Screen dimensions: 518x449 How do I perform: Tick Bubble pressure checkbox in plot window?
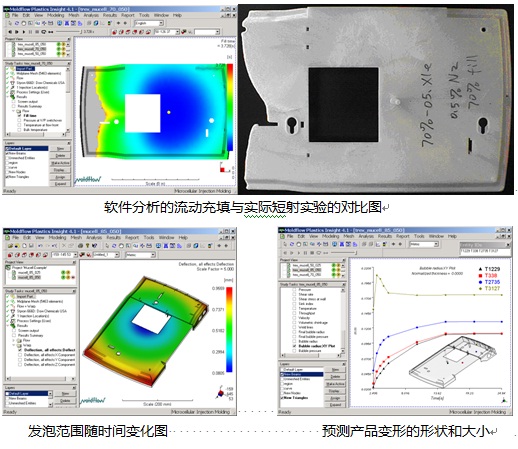[294, 351]
